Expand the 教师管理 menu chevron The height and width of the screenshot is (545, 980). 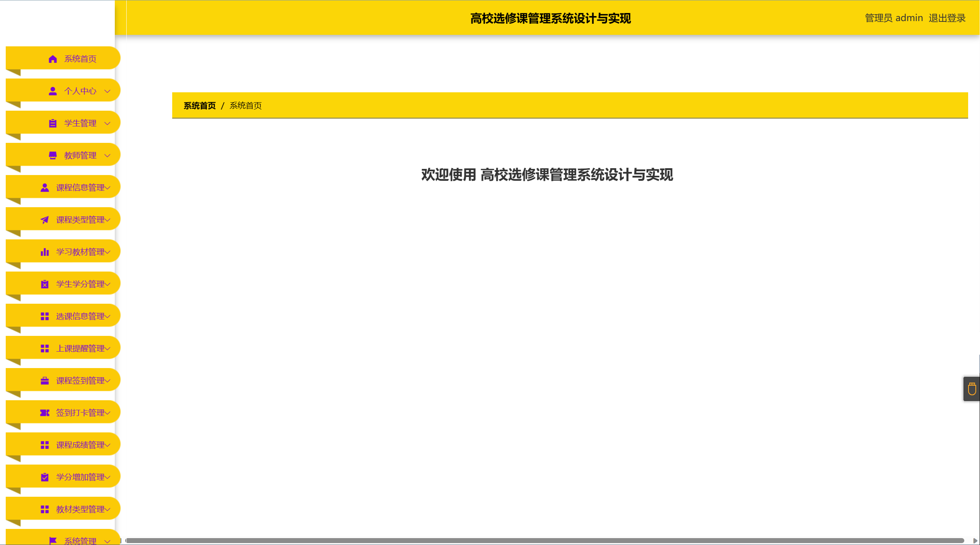[x=108, y=155]
